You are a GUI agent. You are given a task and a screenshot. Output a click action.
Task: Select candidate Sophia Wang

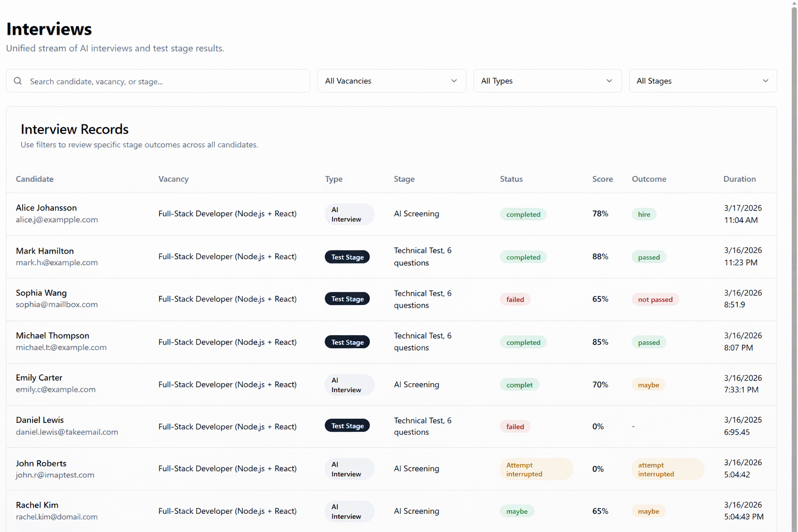41,293
